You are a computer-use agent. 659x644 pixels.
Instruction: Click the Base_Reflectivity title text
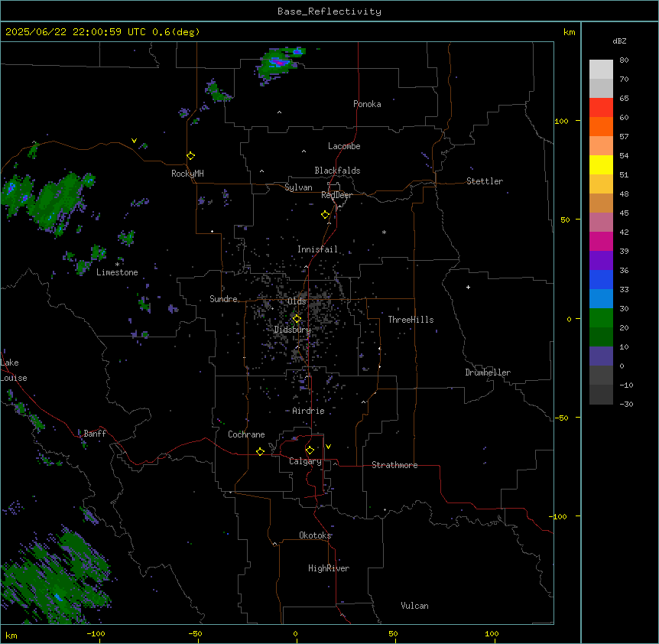pyautogui.click(x=329, y=11)
